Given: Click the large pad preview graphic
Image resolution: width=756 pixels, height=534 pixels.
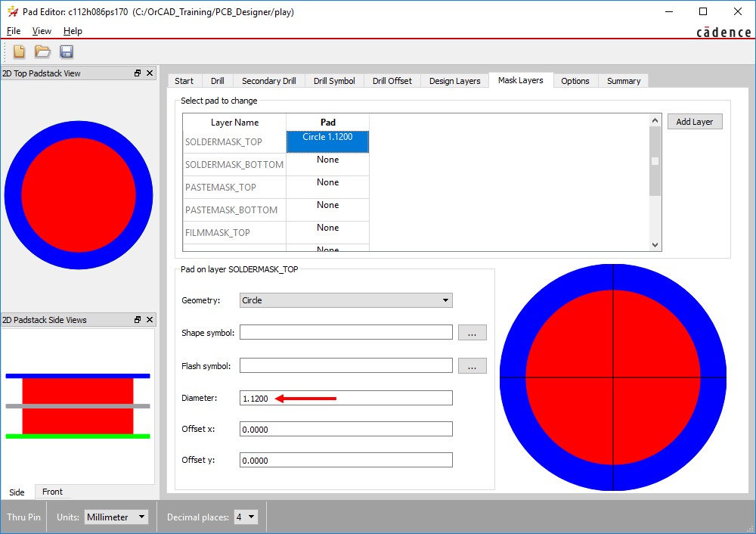Looking at the screenshot, I should coord(613,377).
